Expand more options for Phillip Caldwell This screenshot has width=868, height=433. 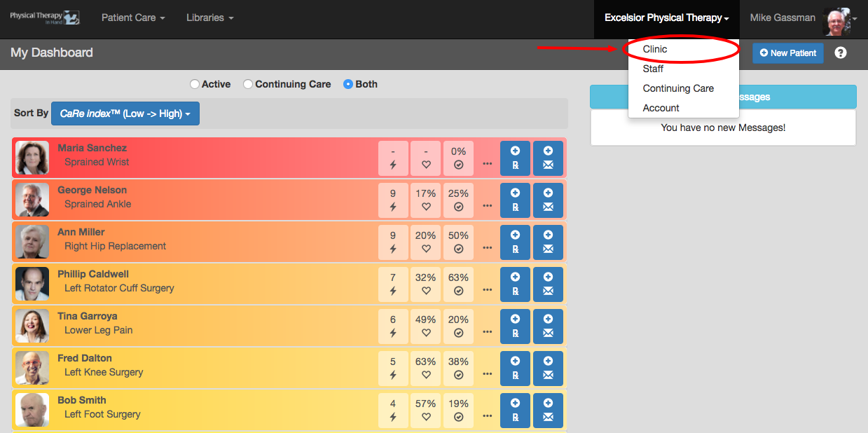click(487, 291)
